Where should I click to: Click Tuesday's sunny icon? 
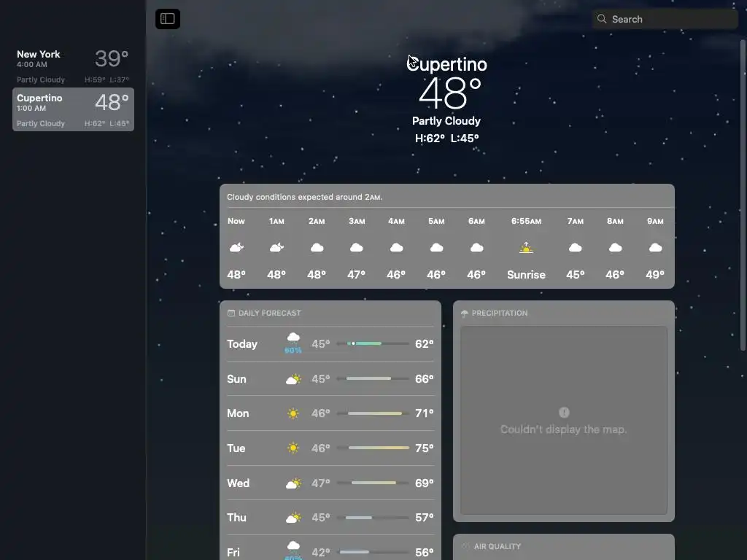pyautogui.click(x=293, y=448)
